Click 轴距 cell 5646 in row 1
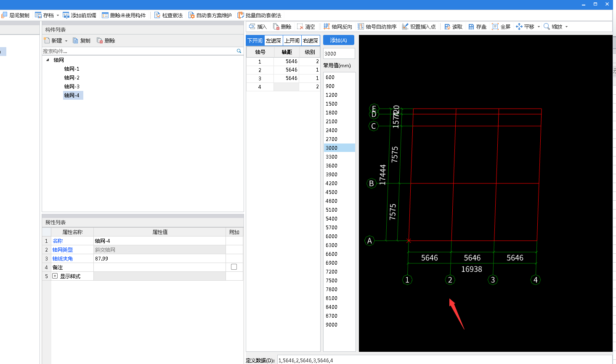This screenshot has width=616, height=364. coord(286,61)
